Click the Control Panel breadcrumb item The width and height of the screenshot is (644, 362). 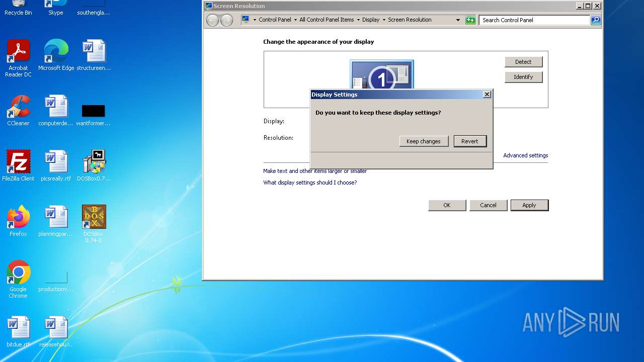coord(275,20)
